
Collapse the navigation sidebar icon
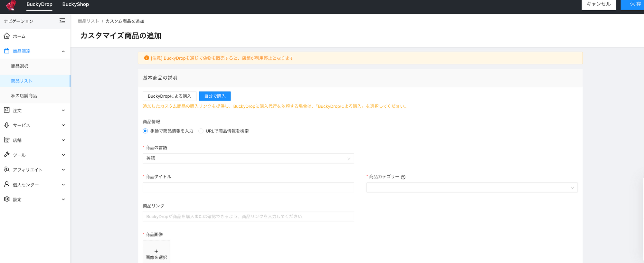62,21
